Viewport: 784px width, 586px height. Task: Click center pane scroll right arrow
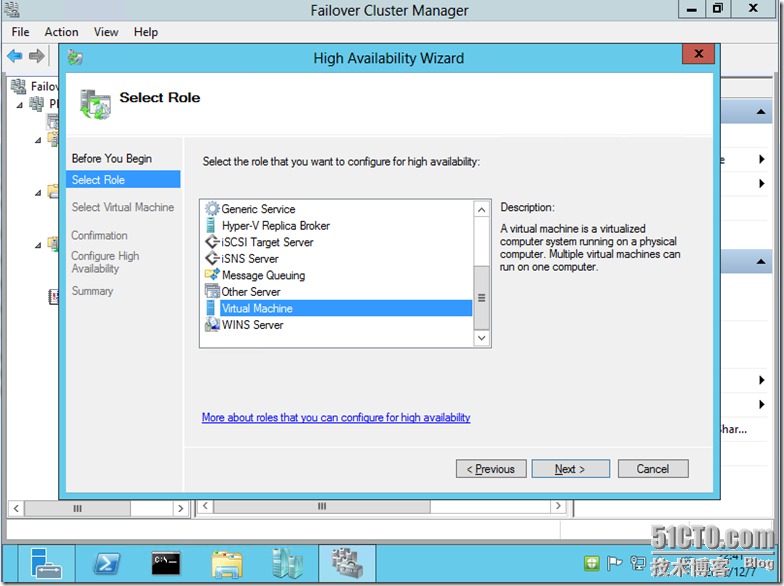(558, 506)
